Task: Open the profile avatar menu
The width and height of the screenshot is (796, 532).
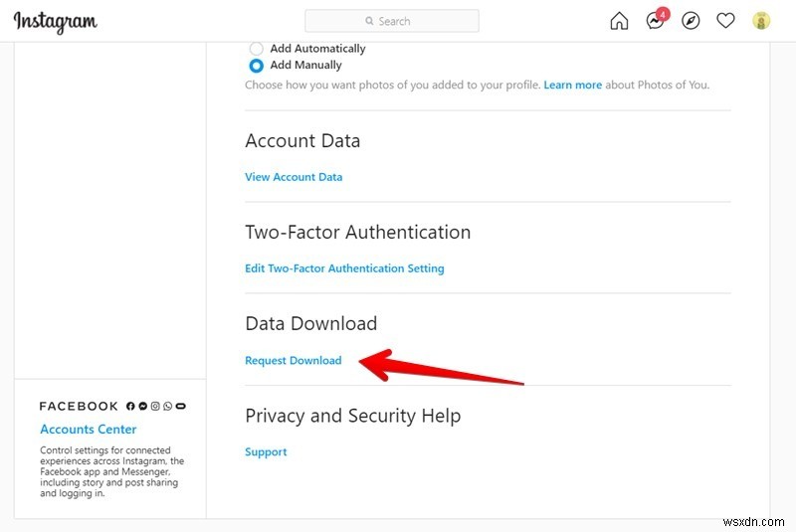Action: pyautogui.click(x=761, y=21)
